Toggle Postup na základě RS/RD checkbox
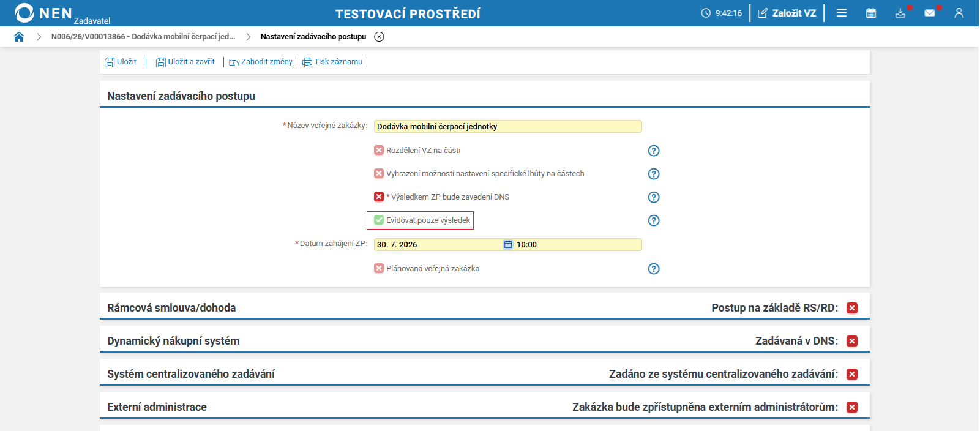The height and width of the screenshot is (431, 980). [852, 308]
